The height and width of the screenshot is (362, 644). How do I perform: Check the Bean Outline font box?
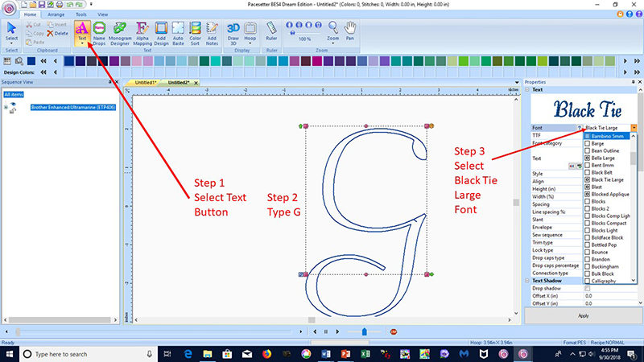pos(588,150)
